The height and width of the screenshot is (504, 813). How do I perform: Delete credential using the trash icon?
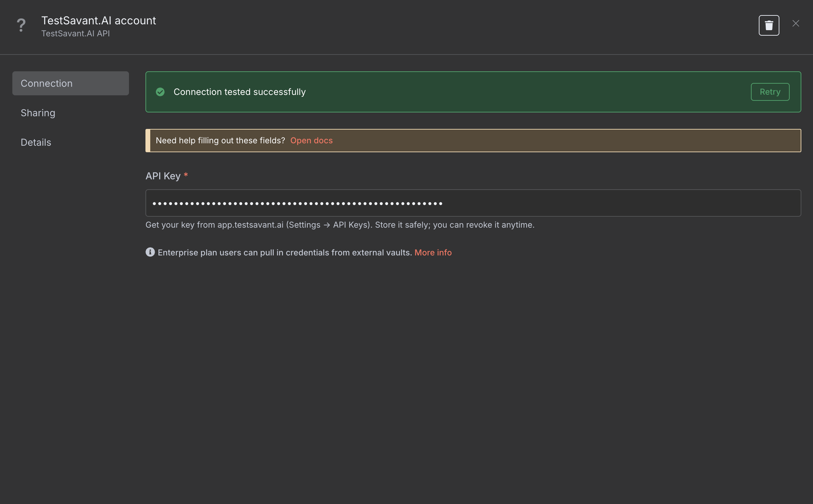[769, 25]
